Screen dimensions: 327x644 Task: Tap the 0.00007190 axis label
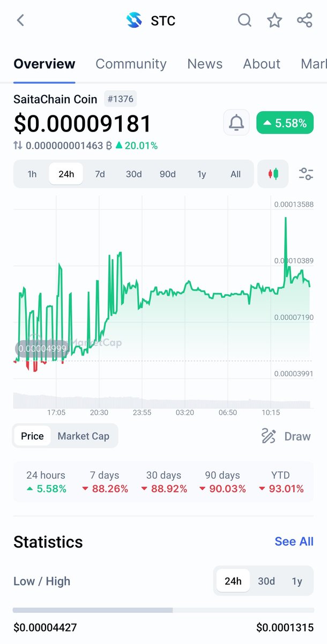pos(294,317)
